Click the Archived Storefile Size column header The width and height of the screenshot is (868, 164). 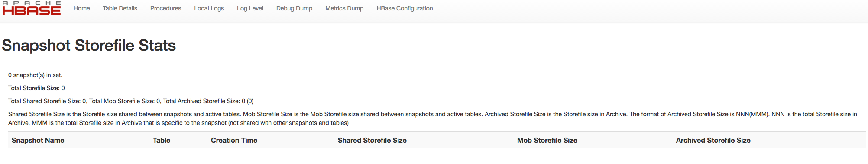tap(713, 140)
